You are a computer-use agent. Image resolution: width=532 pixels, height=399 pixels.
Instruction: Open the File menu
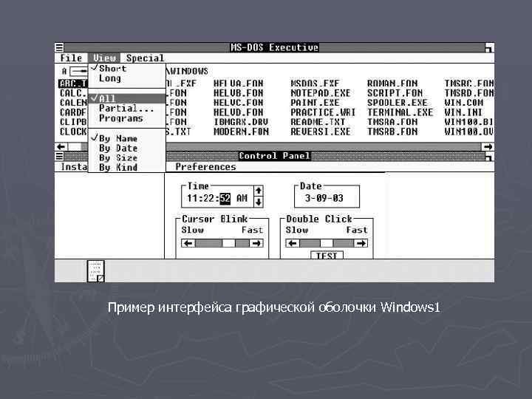pyautogui.click(x=71, y=58)
